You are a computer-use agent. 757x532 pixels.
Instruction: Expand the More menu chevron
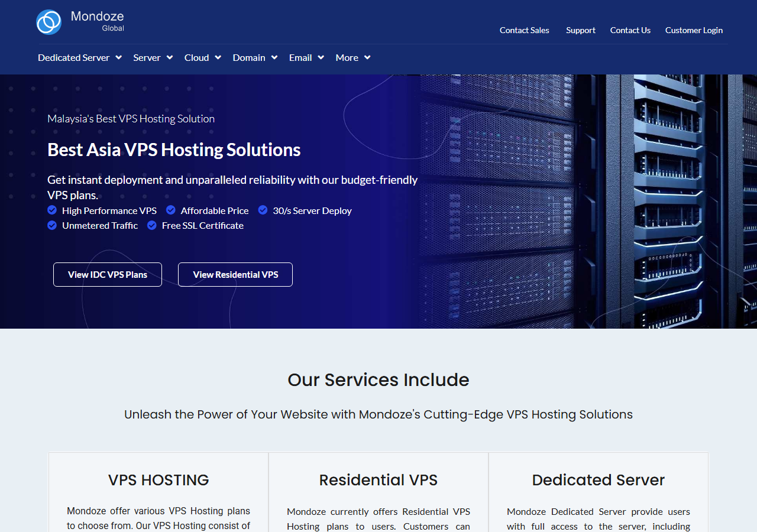[x=367, y=57]
